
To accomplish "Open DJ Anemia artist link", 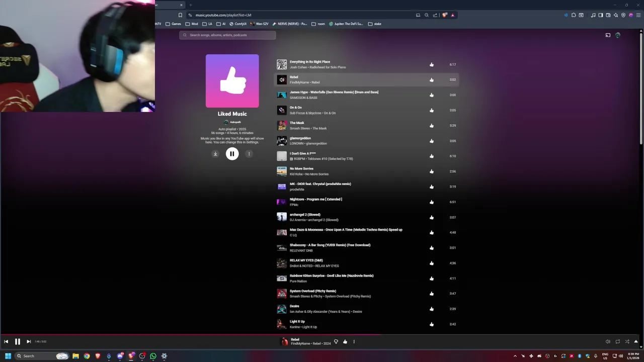I will click(298, 220).
